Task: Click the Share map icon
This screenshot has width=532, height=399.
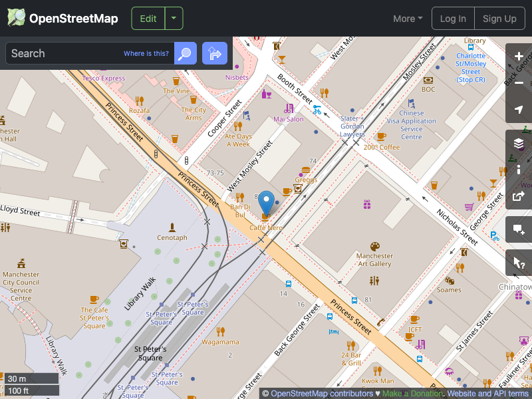Action: pyautogui.click(x=517, y=196)
